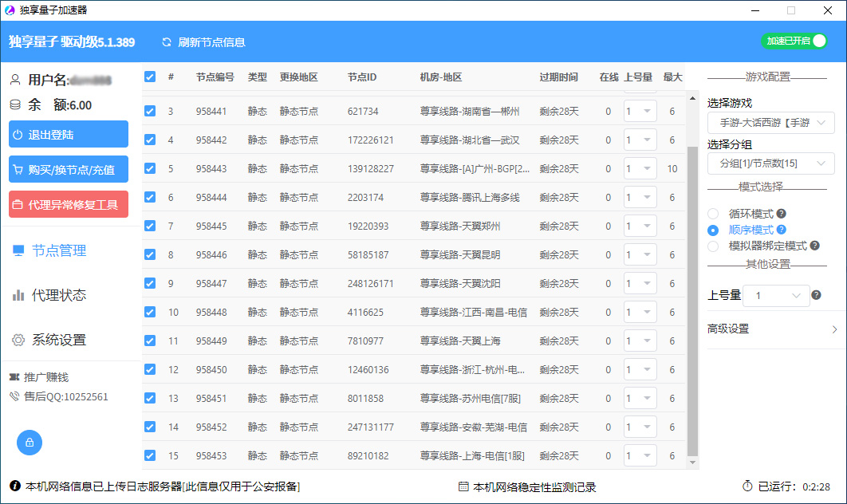Open the 选择游戏 dropdown
Image resolution: width=847 pixels, height=504 pixels.
click(771, 123)
